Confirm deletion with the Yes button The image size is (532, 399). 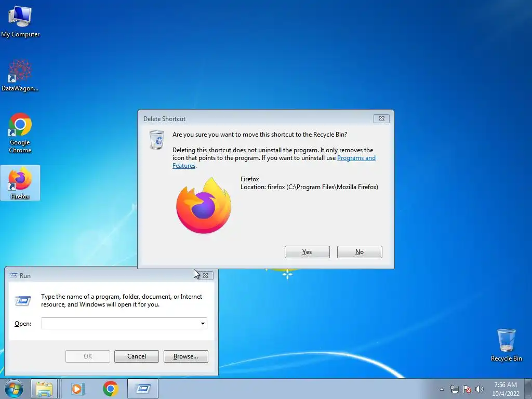point(307,252)
